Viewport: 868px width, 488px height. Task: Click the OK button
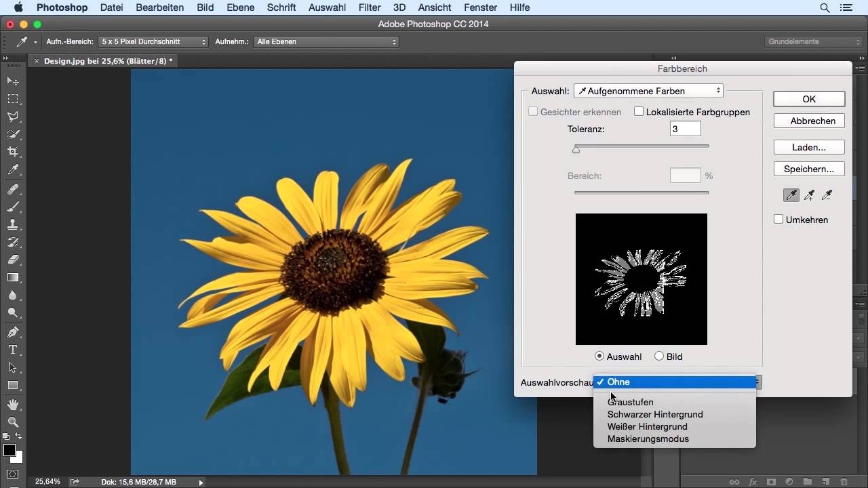click(x=809, y=99)
